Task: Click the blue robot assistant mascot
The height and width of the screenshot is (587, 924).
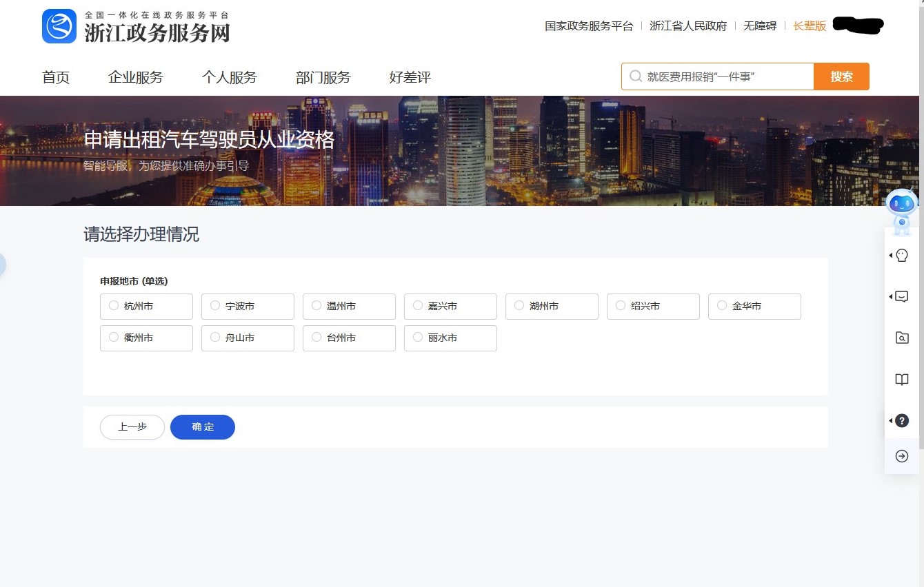Action: pos(902,209)
